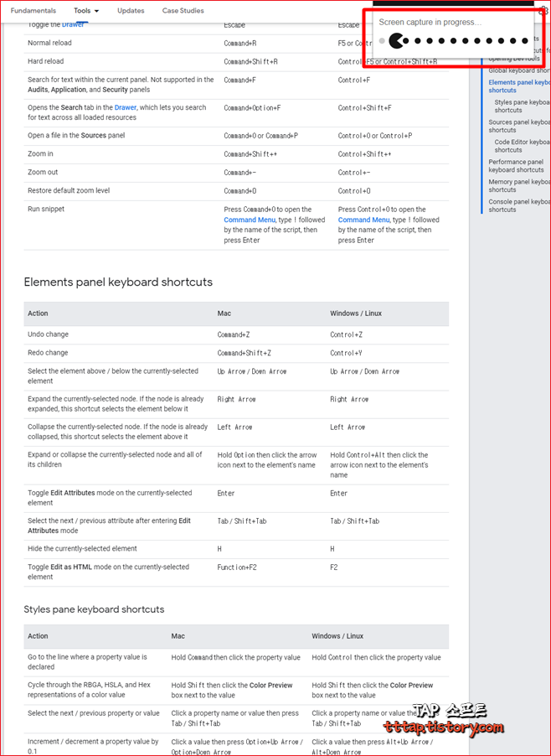Open Sources panel keyboard shortcuts sidebar link

tap(519, 126)
